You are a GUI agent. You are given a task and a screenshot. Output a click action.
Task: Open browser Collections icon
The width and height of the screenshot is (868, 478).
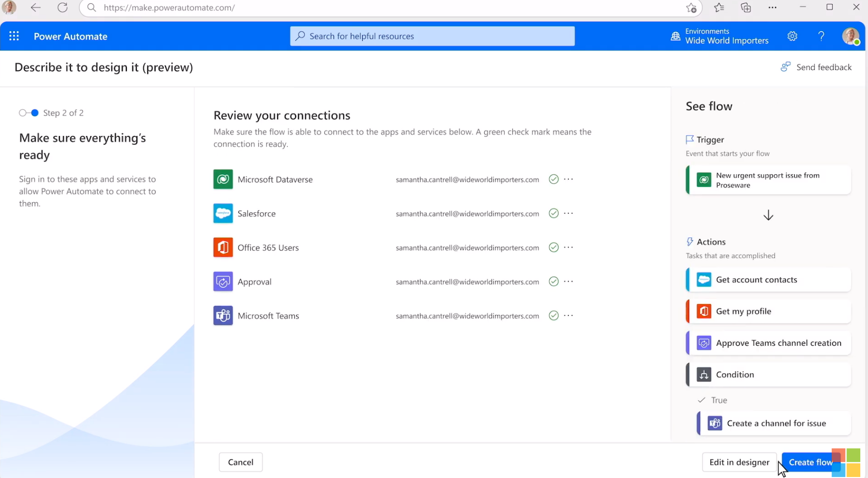[746, 8]
